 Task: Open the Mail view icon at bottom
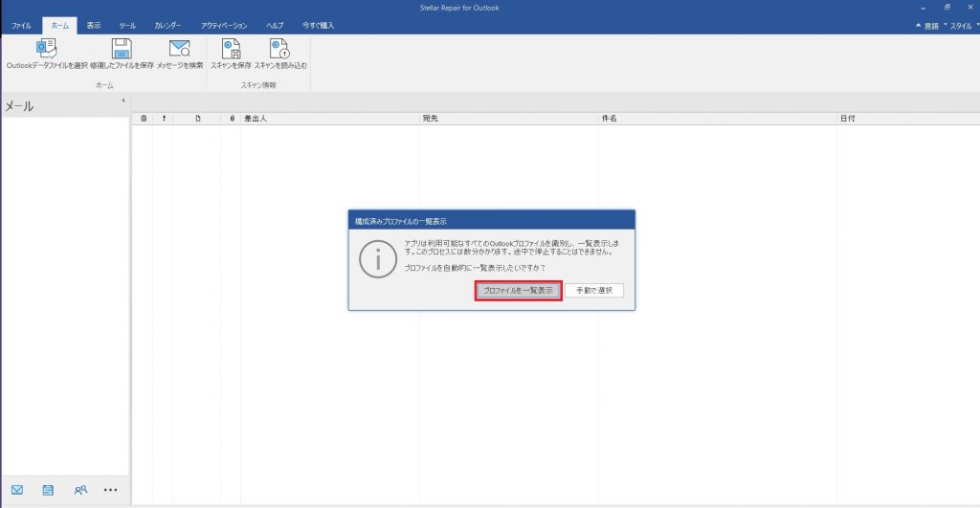coord(17,490)
